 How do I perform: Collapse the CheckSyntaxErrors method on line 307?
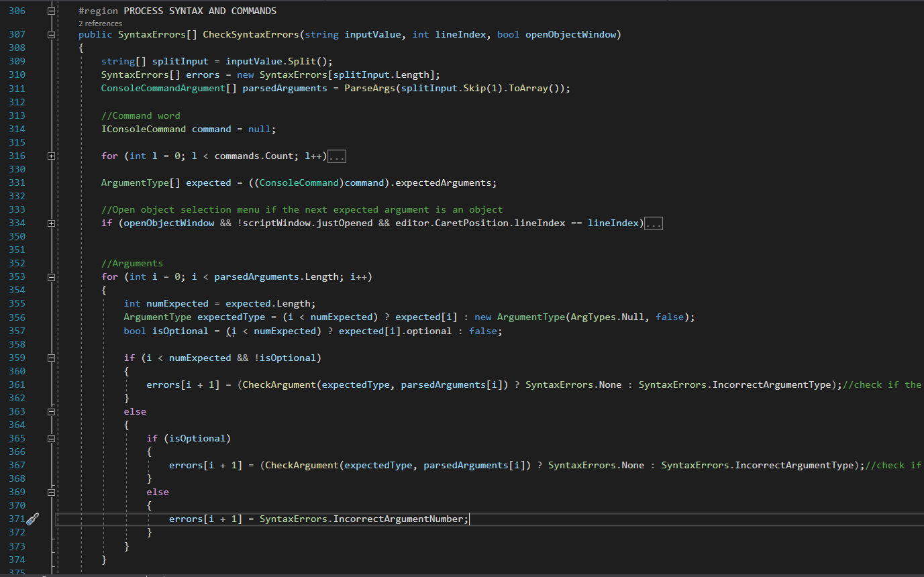52,35
